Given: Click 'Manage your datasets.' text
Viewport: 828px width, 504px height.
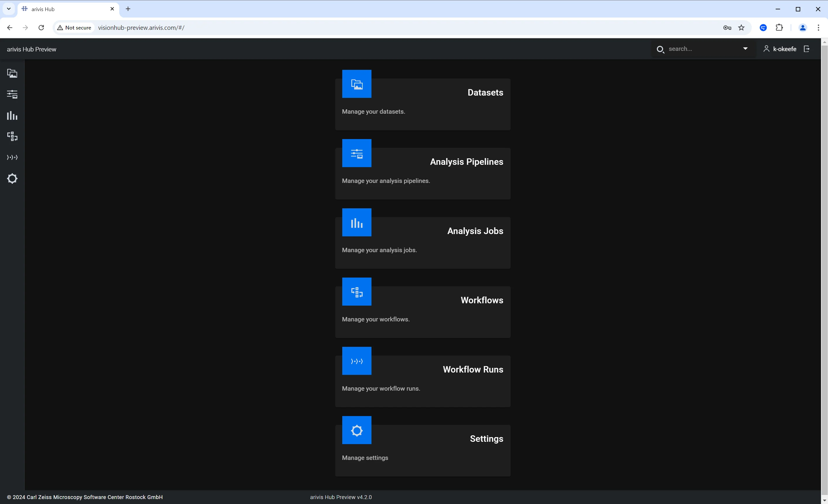Looking at the screenshot, I should click(373, 112).
